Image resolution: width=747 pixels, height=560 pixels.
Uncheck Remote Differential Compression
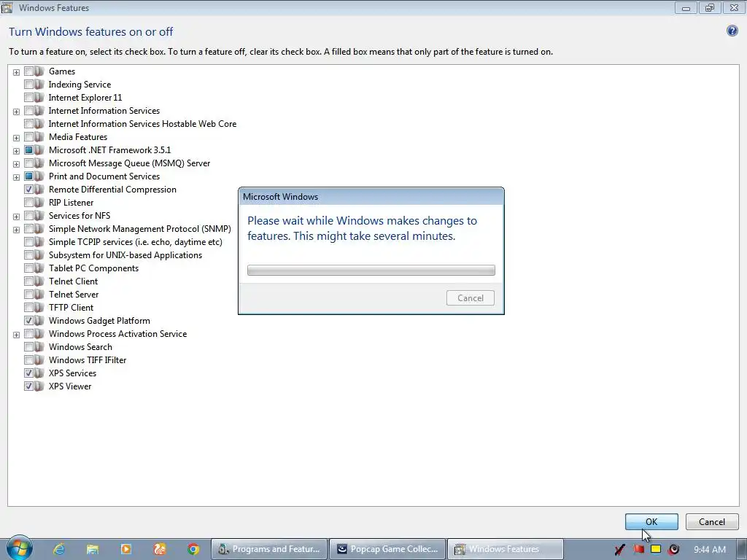point(28,190)
